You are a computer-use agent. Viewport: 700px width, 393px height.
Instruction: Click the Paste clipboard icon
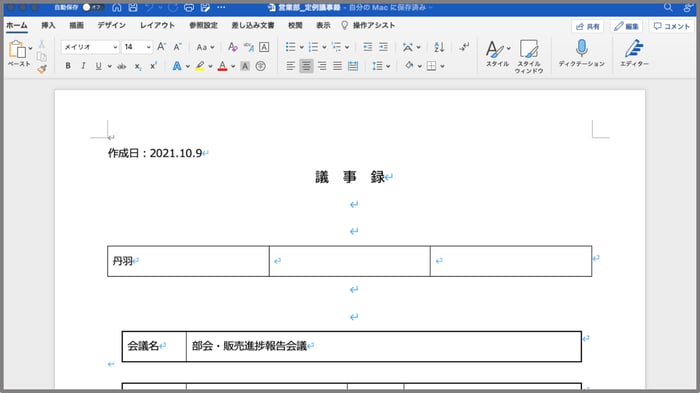coord(17,49)
